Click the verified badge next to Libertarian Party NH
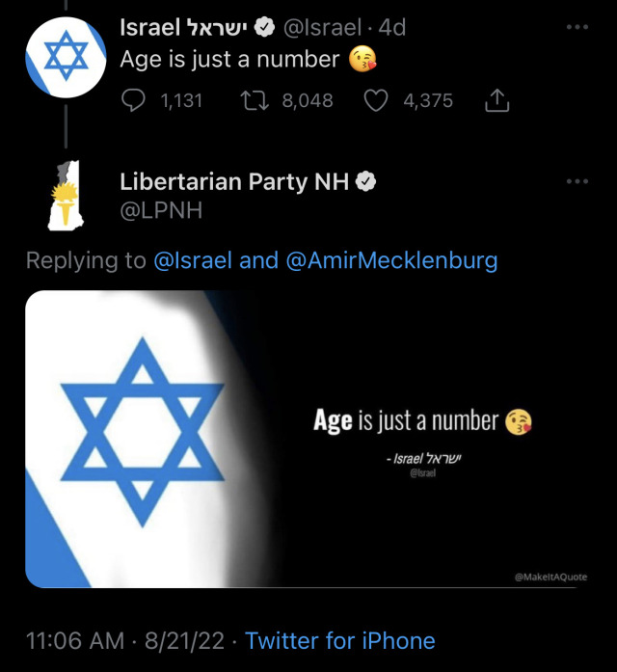Viewport: 617px width, 672px height. (367, 181)
